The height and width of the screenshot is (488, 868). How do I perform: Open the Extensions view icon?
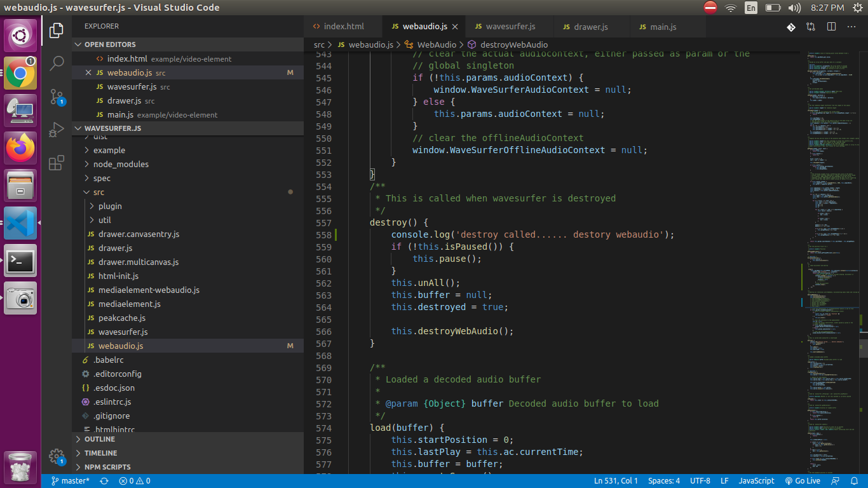57,162
